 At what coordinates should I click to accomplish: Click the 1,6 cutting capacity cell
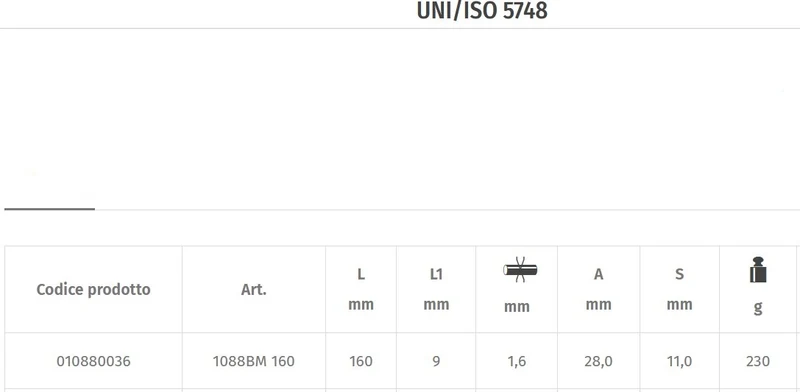coord(517,361)
